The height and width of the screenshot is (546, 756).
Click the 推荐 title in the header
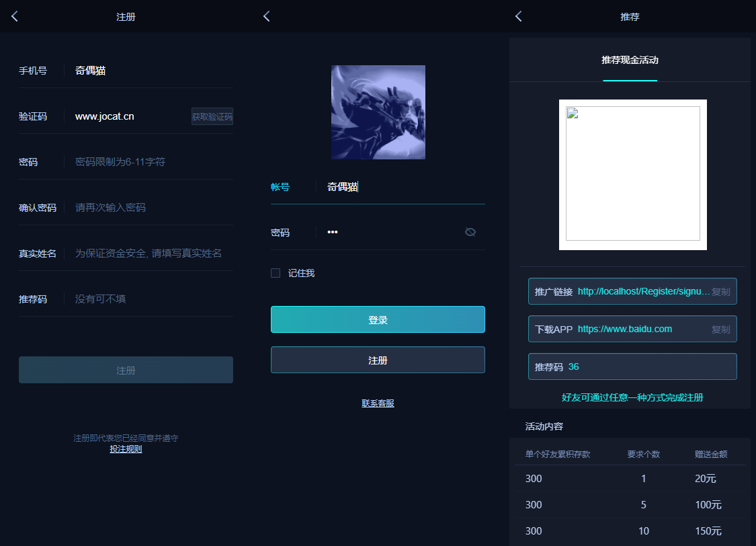point(630,17)
